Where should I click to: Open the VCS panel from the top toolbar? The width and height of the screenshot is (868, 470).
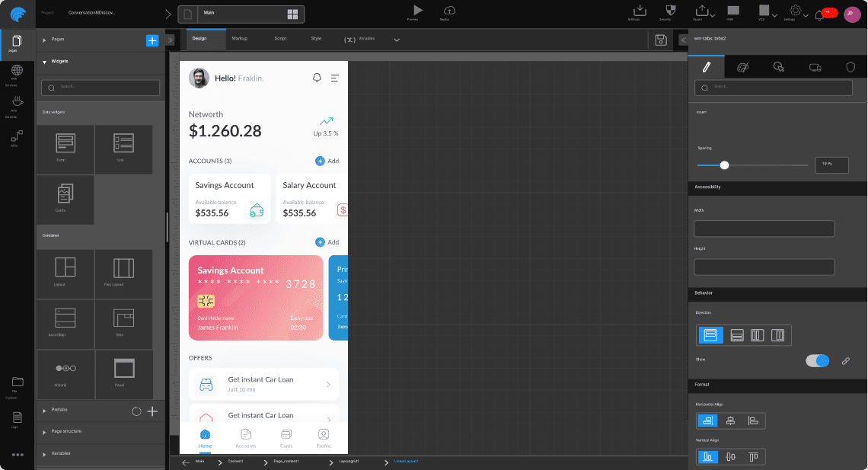click(764, 11)
